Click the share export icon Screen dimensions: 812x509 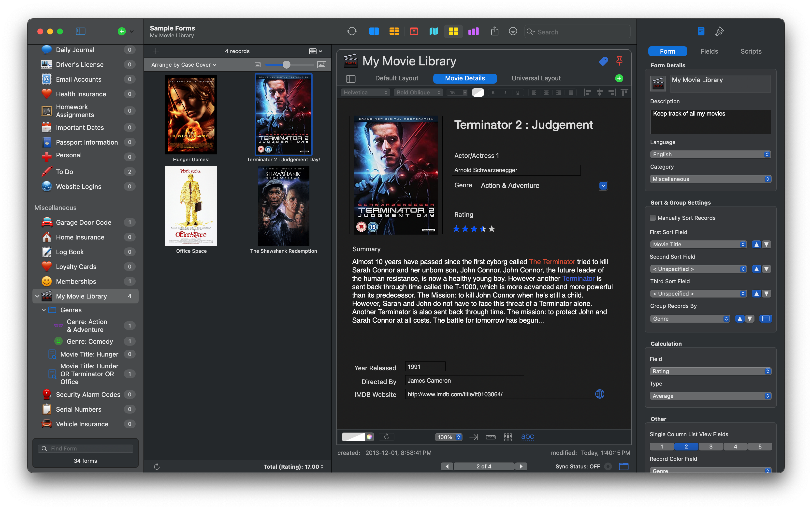[x=494, y=31]
